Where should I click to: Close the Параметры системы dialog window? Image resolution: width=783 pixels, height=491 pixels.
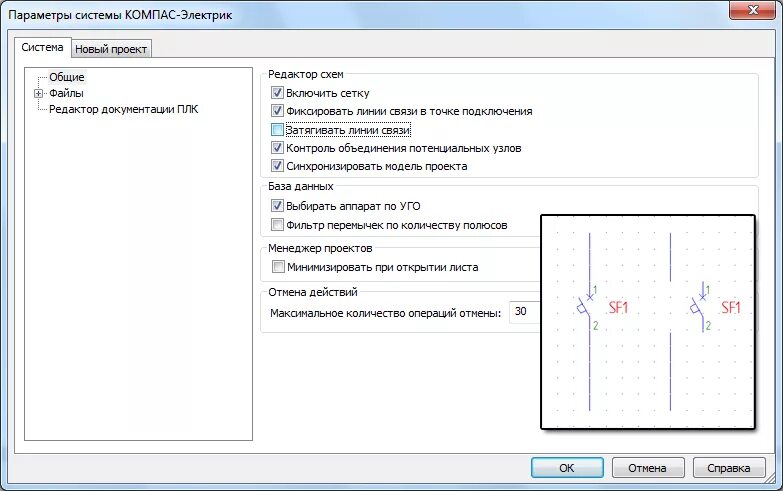point(753,10)
